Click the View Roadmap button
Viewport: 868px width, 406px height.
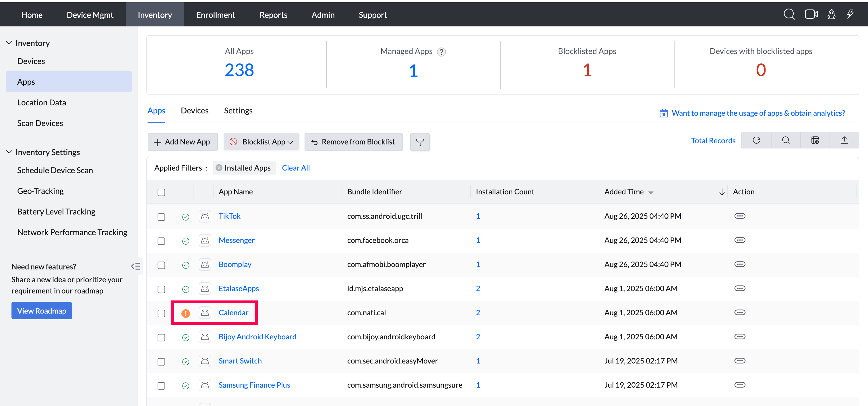click(41, 311)
